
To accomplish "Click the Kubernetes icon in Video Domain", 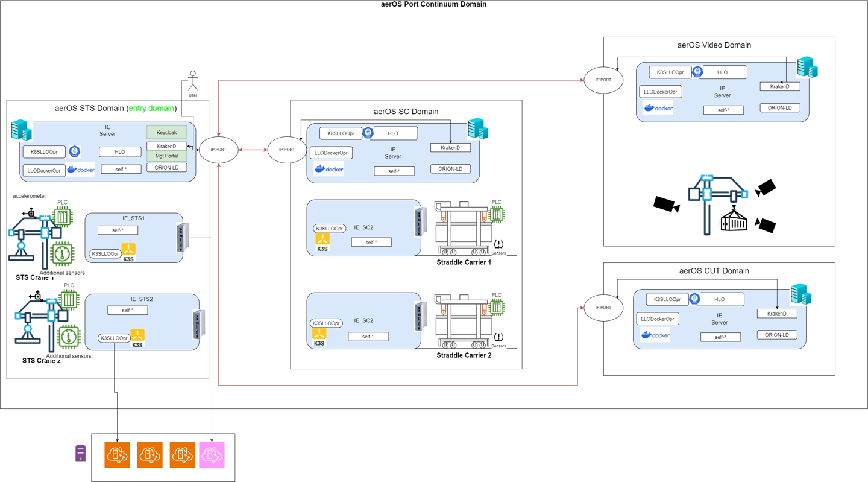I will [x=697, y=72].
